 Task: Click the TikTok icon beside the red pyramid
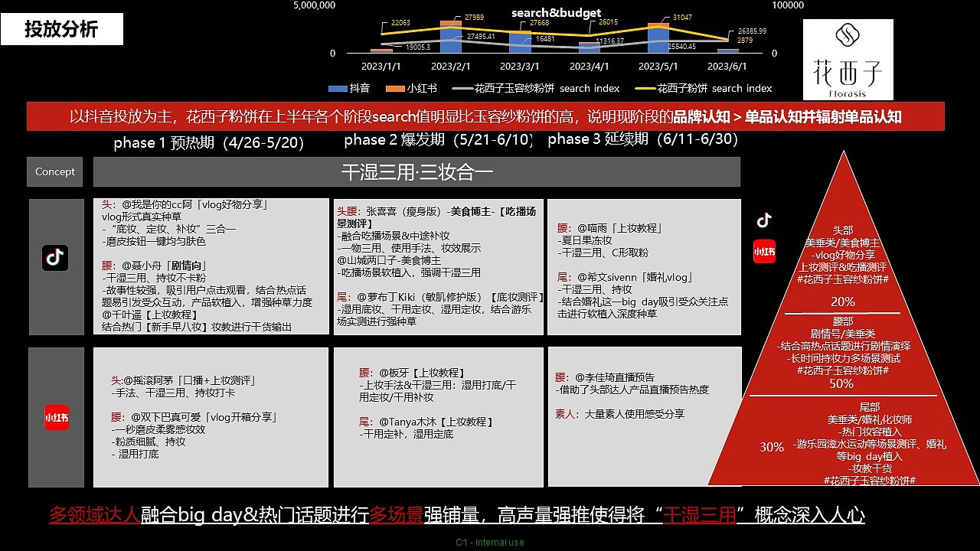coord(763,222)
